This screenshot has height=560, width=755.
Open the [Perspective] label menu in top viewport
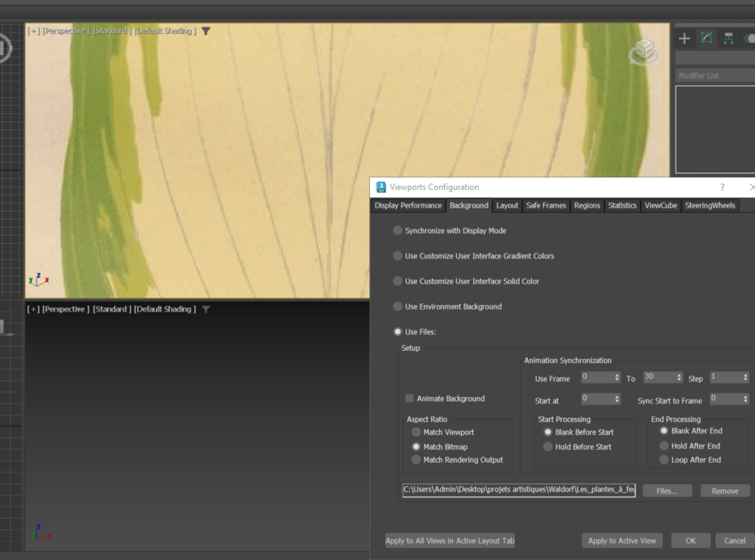[66, 31]
